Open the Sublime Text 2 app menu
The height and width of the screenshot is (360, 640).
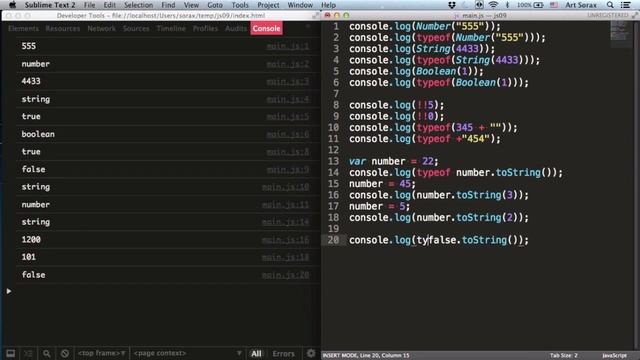pyautogui.click(x=50, y=5)
